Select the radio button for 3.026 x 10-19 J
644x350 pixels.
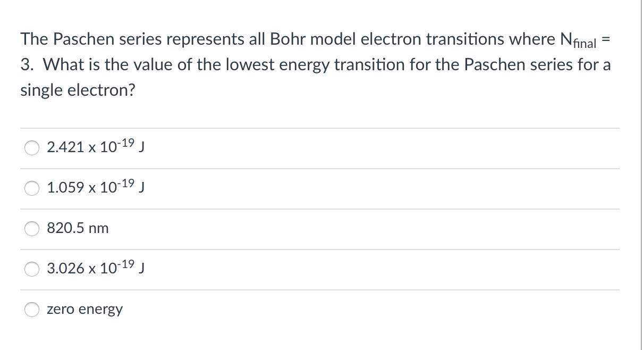click(31, 269)
